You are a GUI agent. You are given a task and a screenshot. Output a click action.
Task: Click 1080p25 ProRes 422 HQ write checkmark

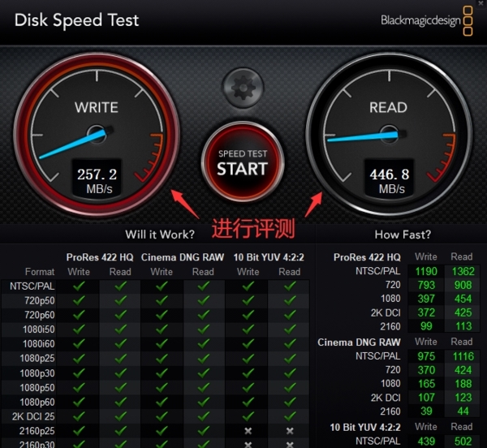click(79, 358)
